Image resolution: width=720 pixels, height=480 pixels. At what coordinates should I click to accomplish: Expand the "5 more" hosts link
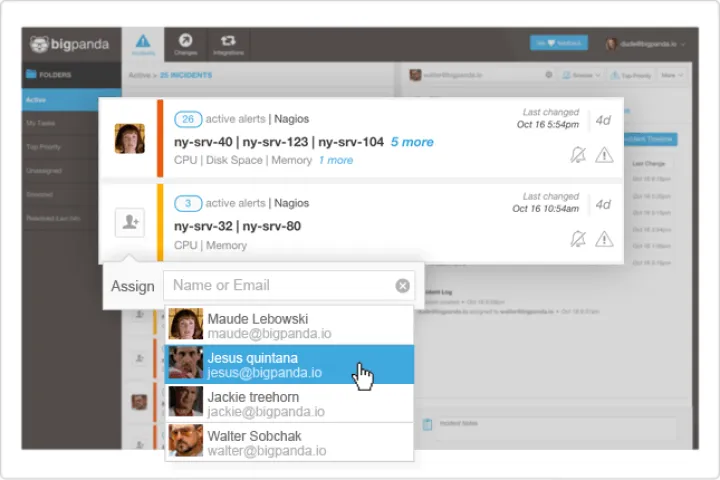pyautogui.click(x=412, y=142)
